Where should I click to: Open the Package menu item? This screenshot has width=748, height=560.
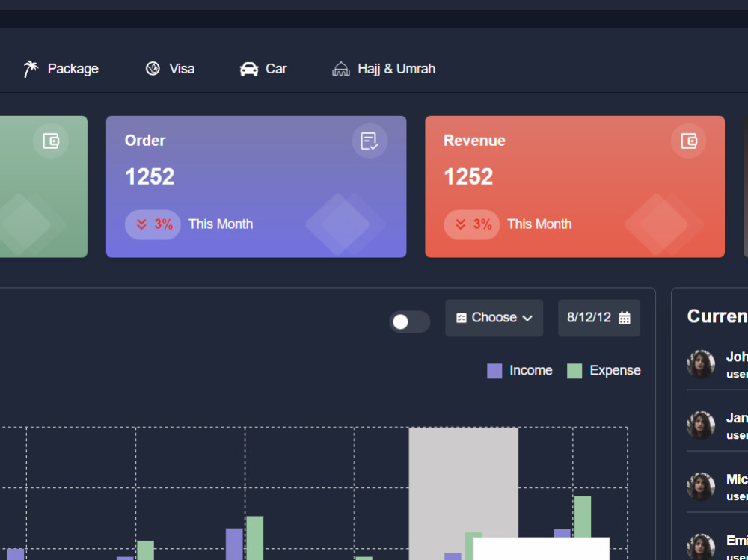click(x=61, y=69)
